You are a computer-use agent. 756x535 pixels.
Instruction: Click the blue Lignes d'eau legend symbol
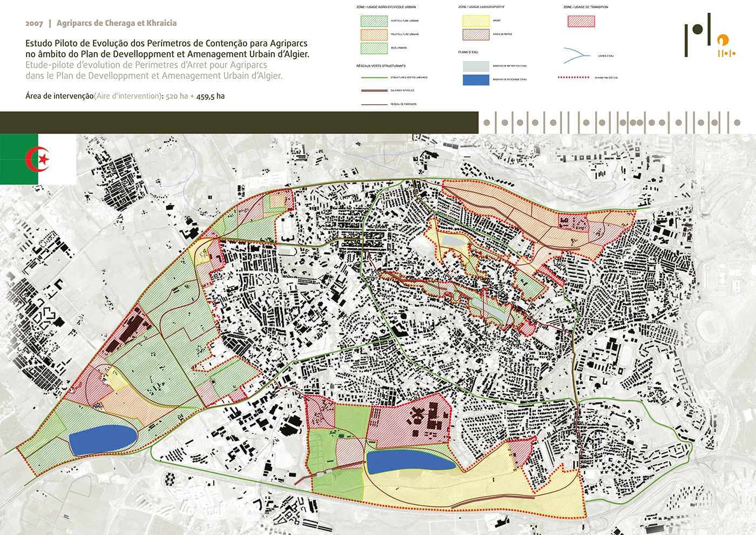click(x=577, y=55)
